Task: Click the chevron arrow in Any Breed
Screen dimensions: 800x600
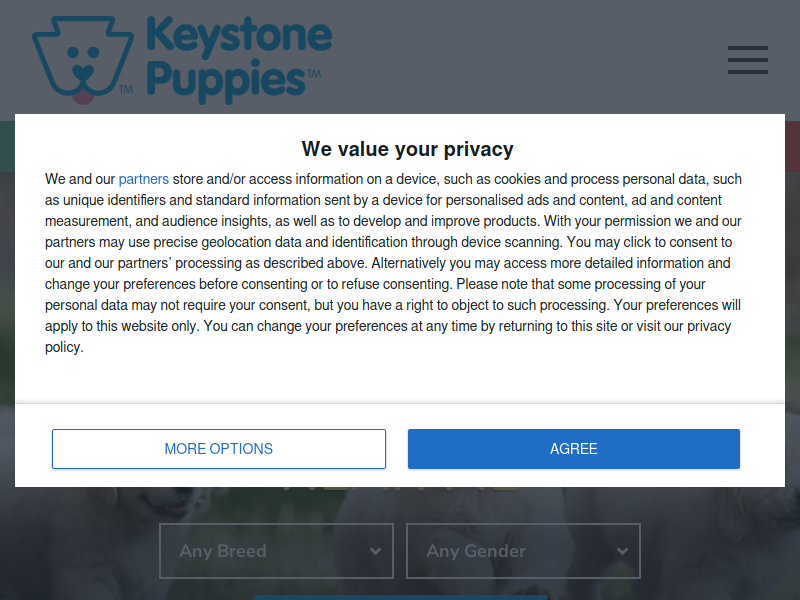Action: (376, 551)
